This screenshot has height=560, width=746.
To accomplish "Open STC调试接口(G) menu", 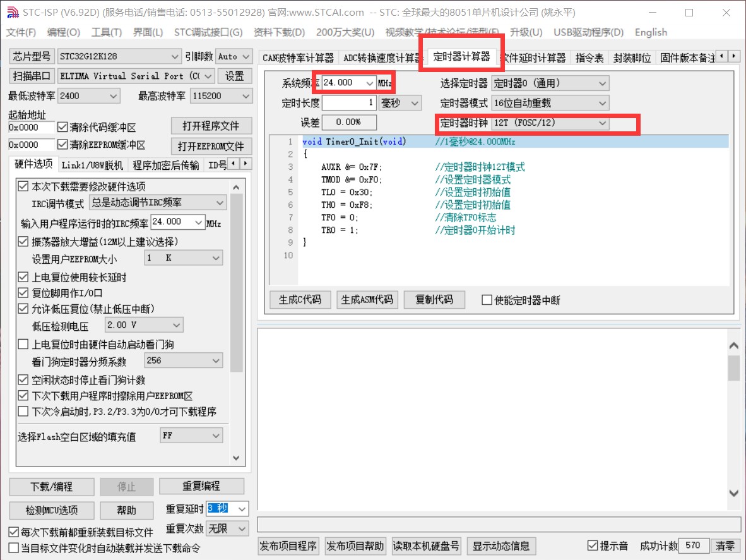I will coord(208,32).
